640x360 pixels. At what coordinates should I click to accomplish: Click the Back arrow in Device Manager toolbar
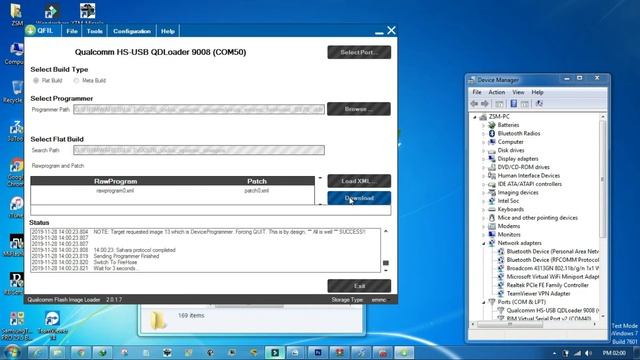[474, 104]
